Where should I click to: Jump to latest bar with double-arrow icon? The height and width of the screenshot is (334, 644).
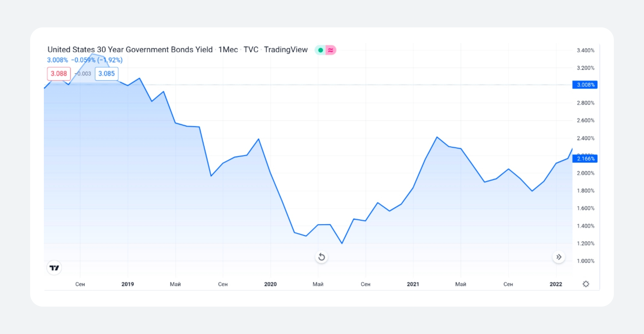coord(559,257)
